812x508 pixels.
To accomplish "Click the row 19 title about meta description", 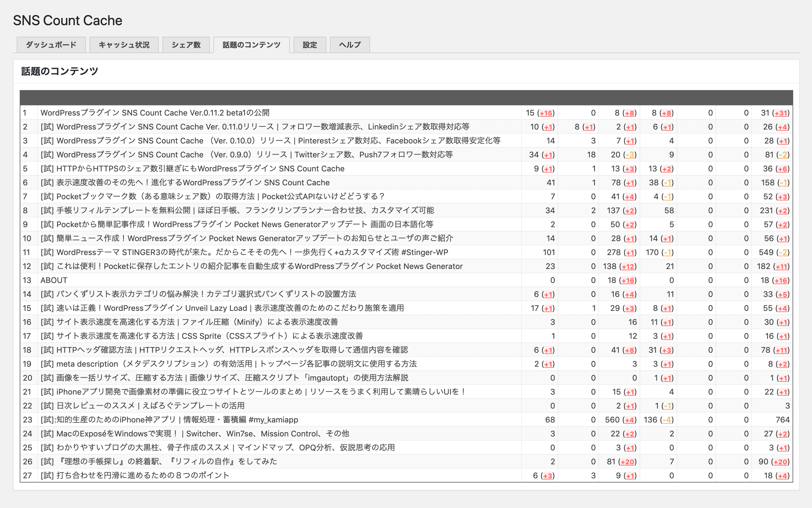I will click(229, 364).
